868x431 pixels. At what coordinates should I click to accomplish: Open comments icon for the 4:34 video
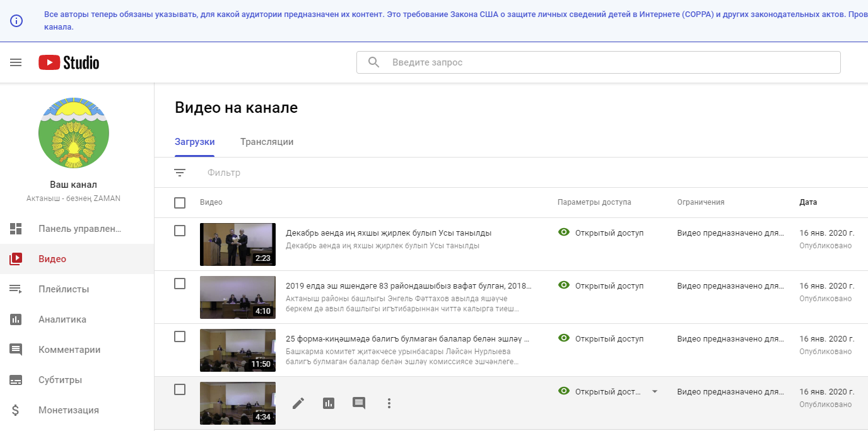(359, 403)
